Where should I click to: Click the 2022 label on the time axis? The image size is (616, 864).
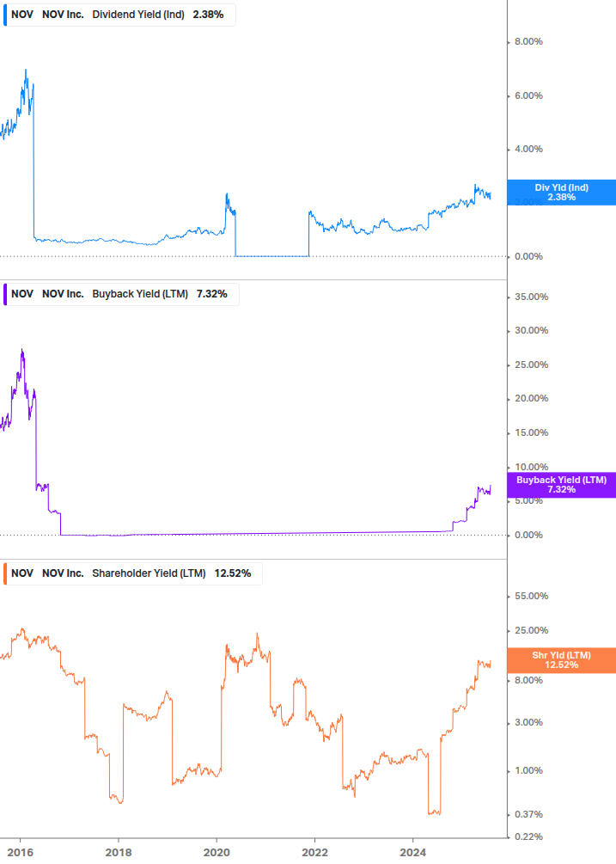point(315,853)
